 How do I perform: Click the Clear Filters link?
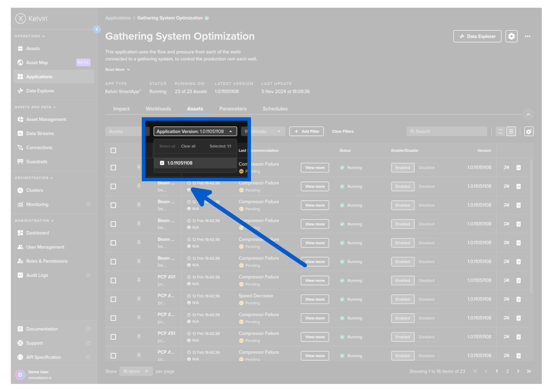pyautogui.click(x=343, y=132)
